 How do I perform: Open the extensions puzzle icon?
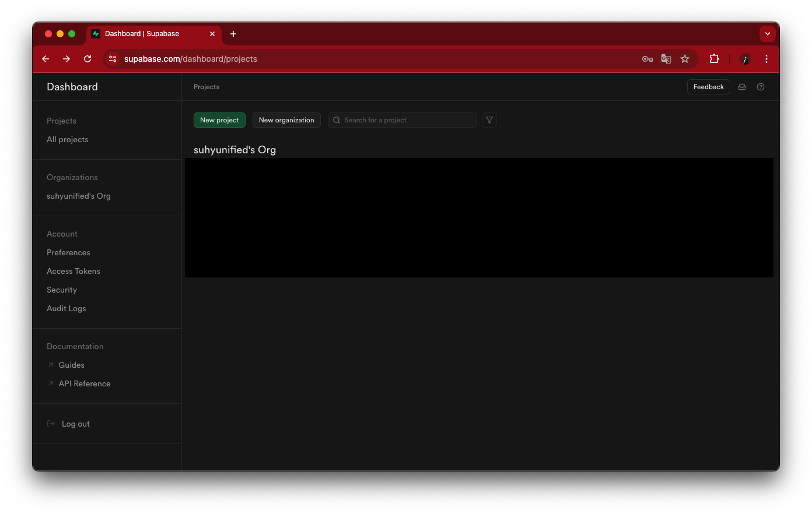coord(714,59)
